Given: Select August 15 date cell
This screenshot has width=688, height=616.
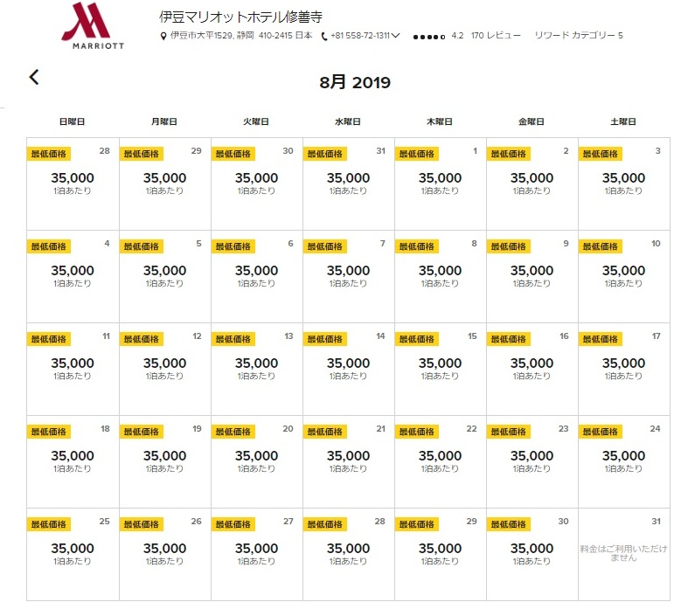Looking at the screenshot, I should (440, 369).
